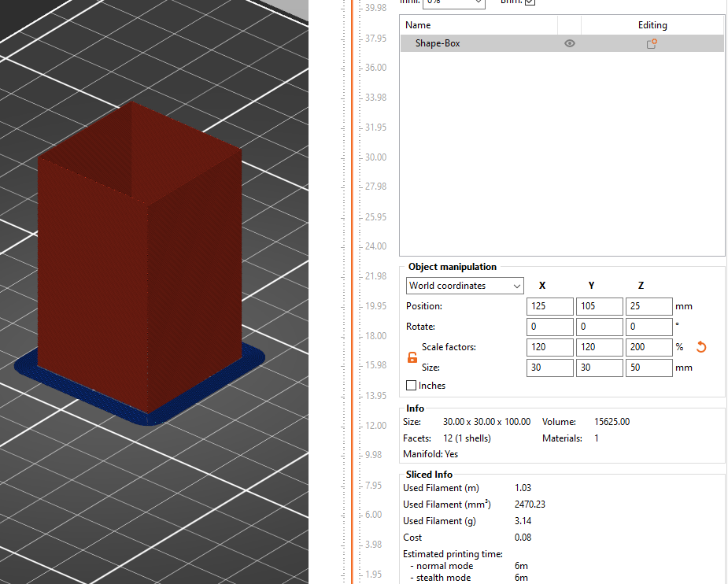728x584 pixels.
Task: Select the Size Z field showing 50
Action: (649, 368)
